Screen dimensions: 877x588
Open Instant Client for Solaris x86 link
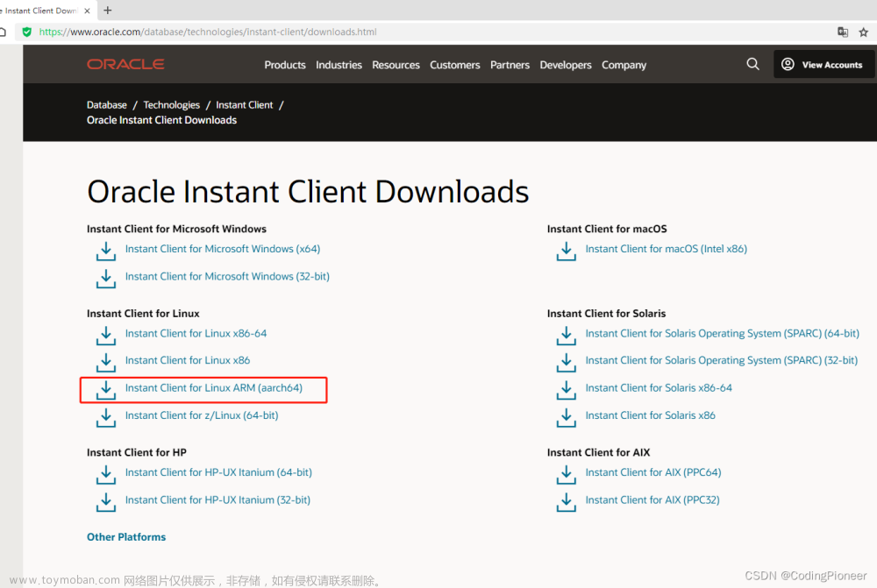[650, 415]
